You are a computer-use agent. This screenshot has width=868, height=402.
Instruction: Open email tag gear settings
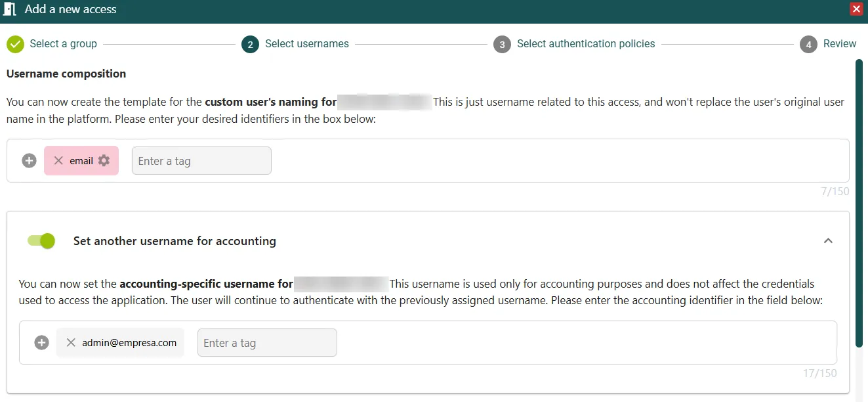104,161
